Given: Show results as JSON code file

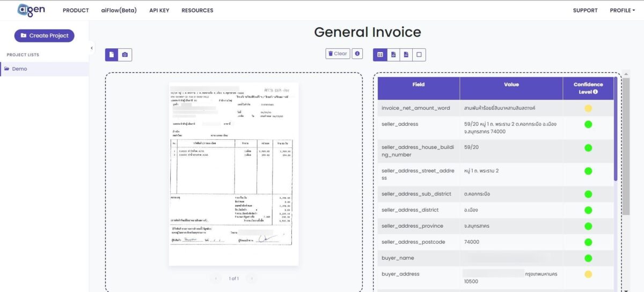Looking at the screenshot, I should (x=393, y=55).
